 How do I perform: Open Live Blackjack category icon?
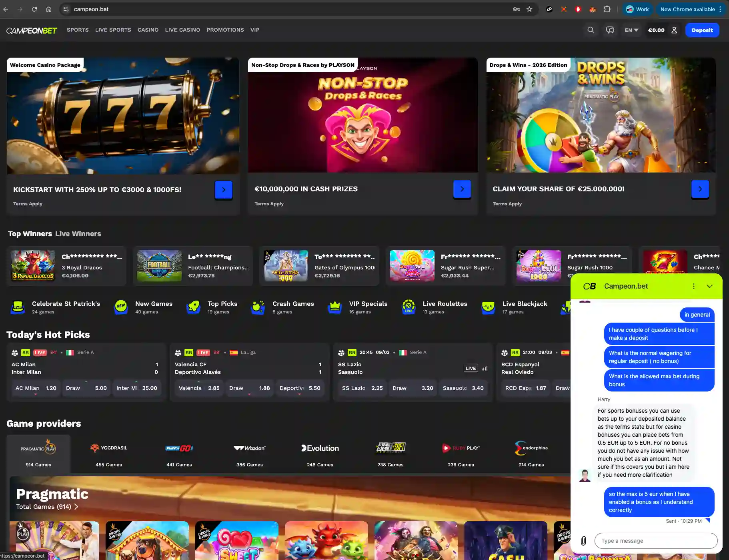(488, 307)
